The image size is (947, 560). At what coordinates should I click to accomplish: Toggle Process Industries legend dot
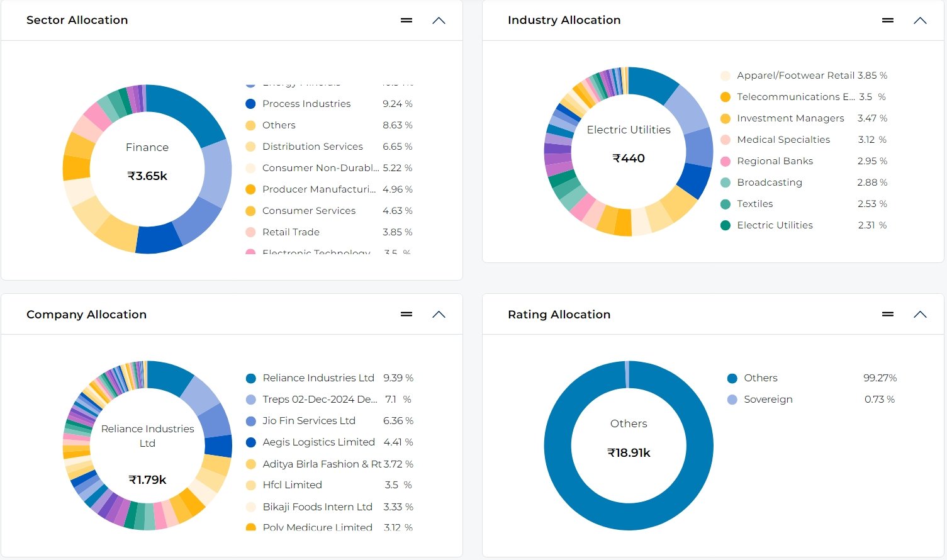(250, 104)
